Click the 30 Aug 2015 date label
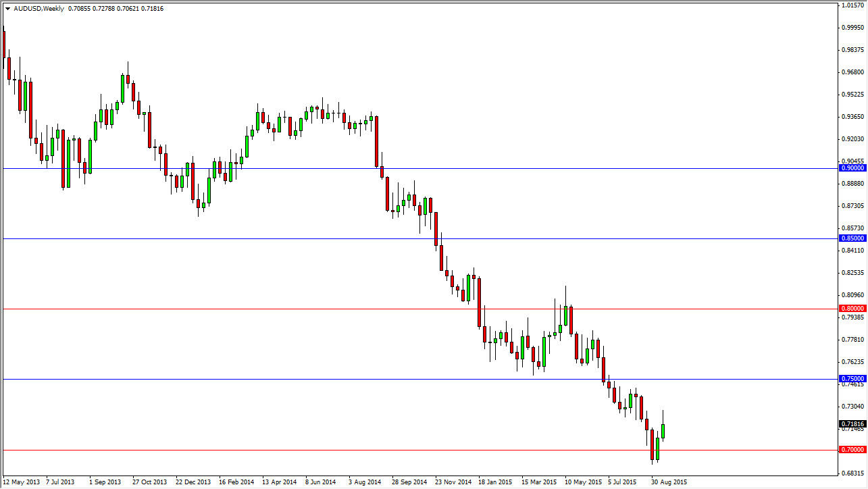This screenshot has width=868, height=489. 669,482
